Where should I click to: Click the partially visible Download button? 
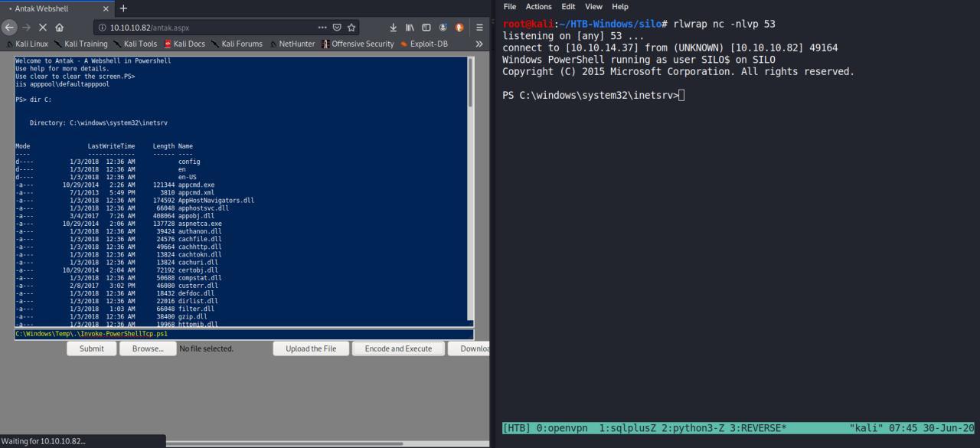[469, 348]
